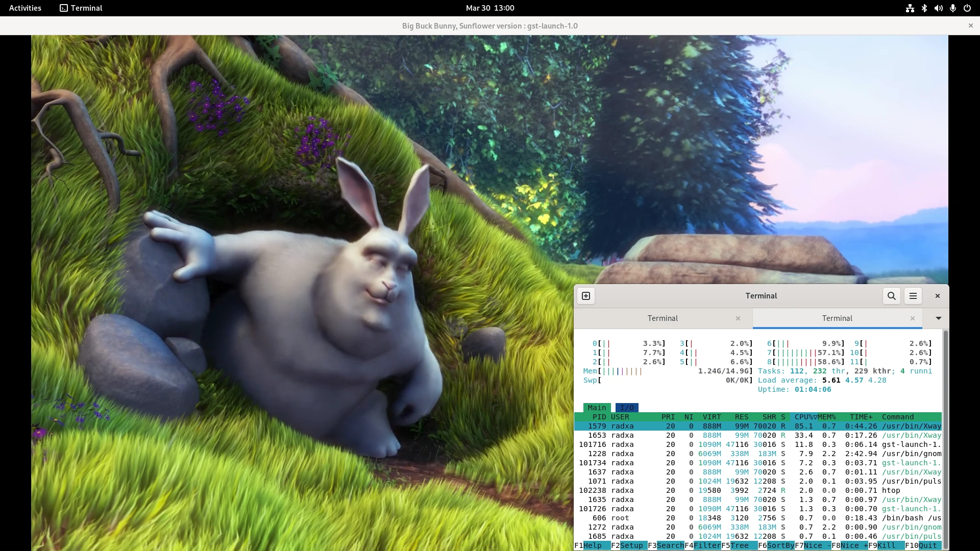Sort by USER column header
980x551 pixels.
(x=620, y=417)
